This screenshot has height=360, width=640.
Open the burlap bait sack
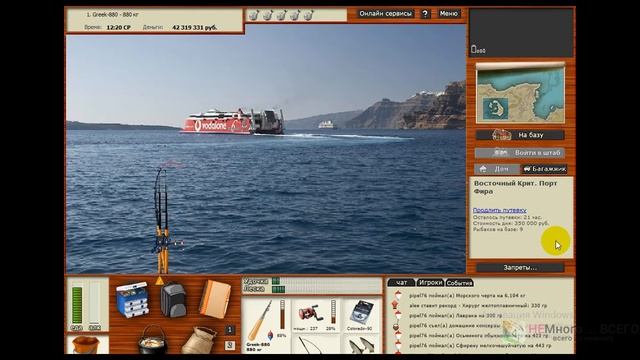pos(199,340)
